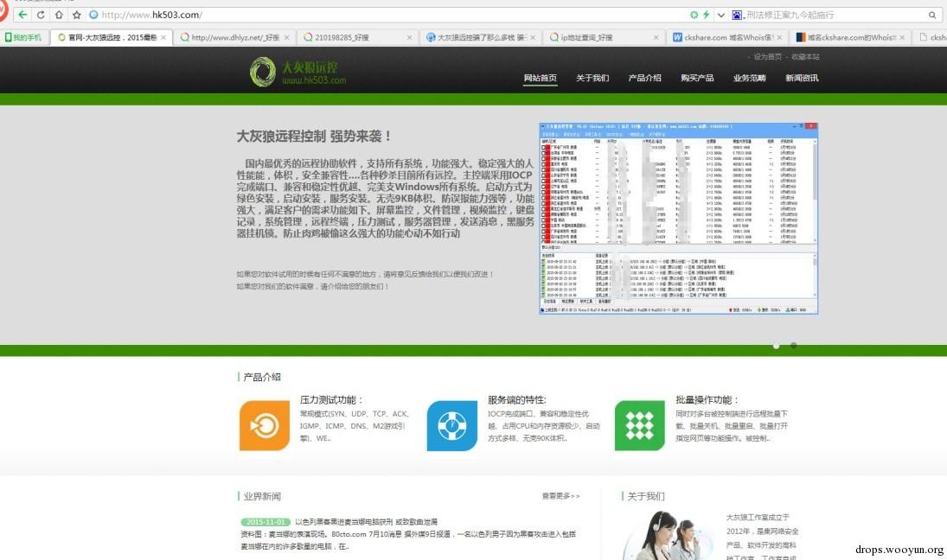
Task: Click the 2015-11-01 date badge
Action: (x=266, y=522)
